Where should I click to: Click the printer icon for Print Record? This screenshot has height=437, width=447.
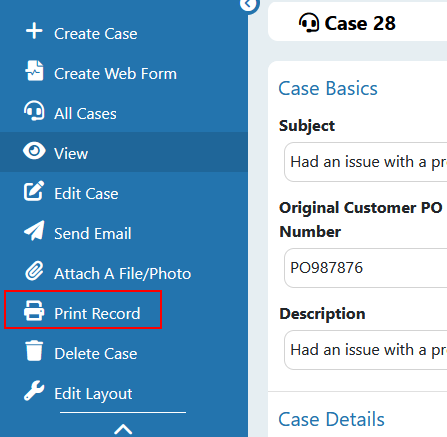click(x=34, y=311)
